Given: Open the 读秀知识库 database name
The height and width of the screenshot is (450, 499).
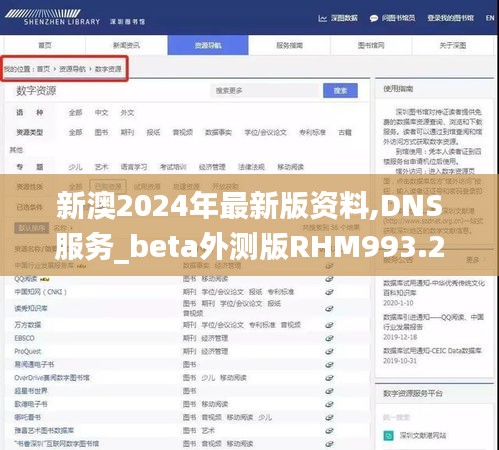Looking at the screenshot, I should coord(31,308).
